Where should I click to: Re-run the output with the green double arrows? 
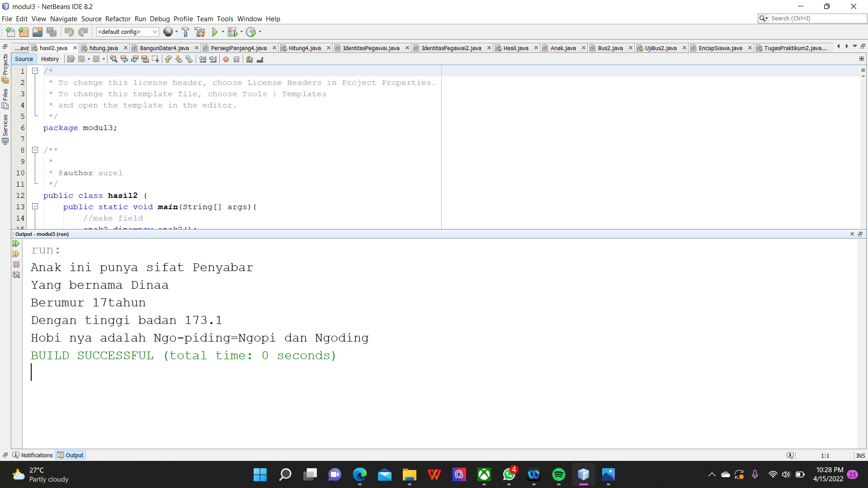(16, 244)
